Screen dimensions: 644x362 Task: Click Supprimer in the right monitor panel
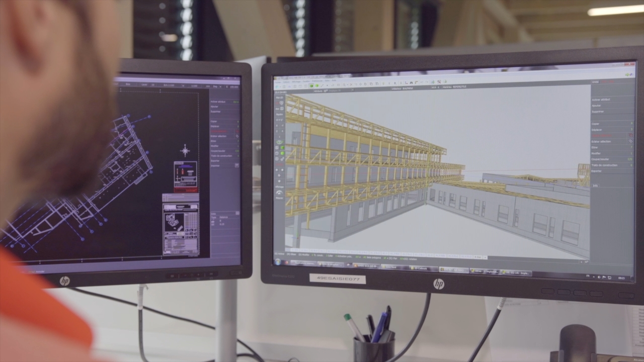pos(598,111)
